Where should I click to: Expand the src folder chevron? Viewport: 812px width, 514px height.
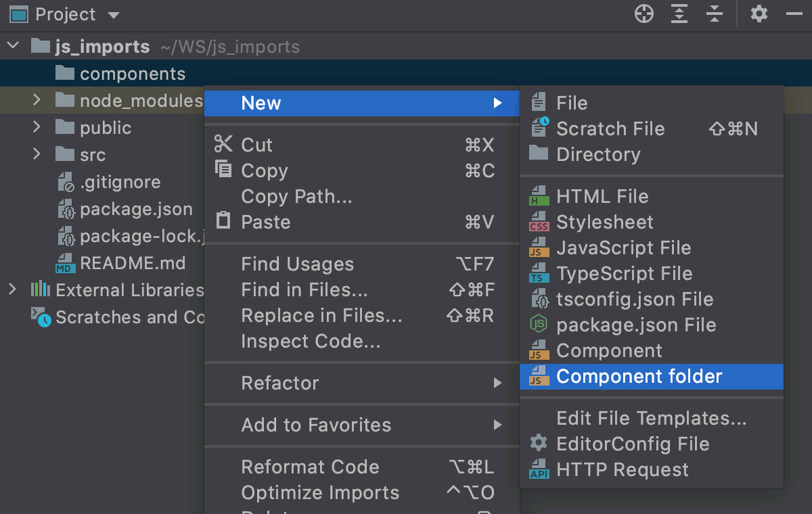point(39,154)
